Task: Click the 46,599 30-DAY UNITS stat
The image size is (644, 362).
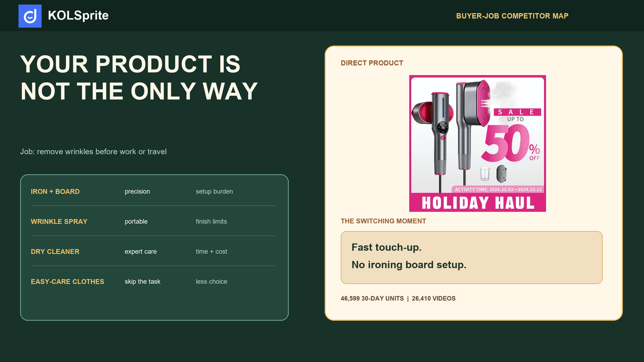Action: tap(372, 299)
